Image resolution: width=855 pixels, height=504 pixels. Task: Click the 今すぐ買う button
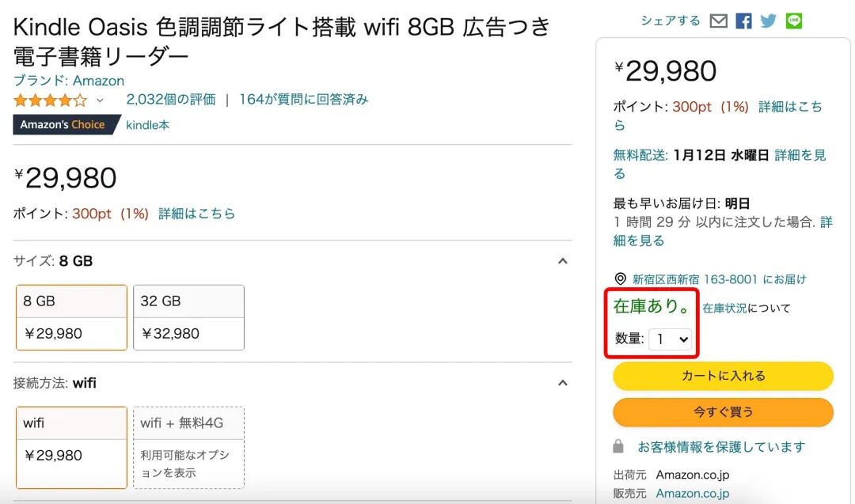(723, 412)
